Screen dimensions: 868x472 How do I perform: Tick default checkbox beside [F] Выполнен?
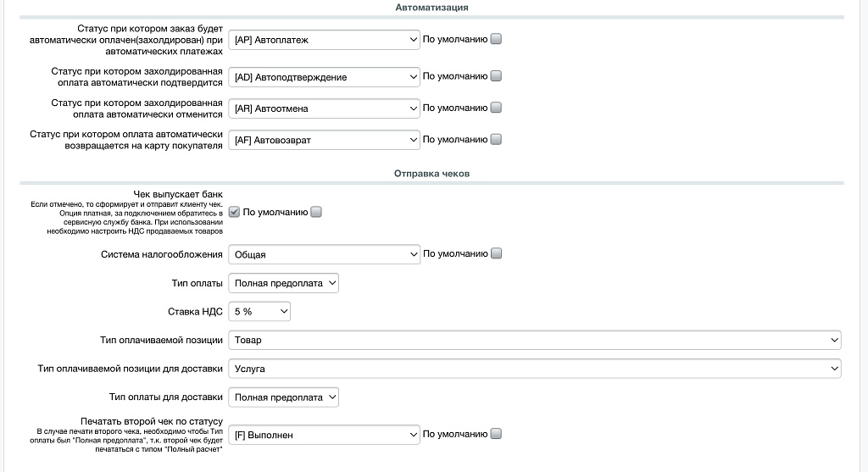pos(496,434)
